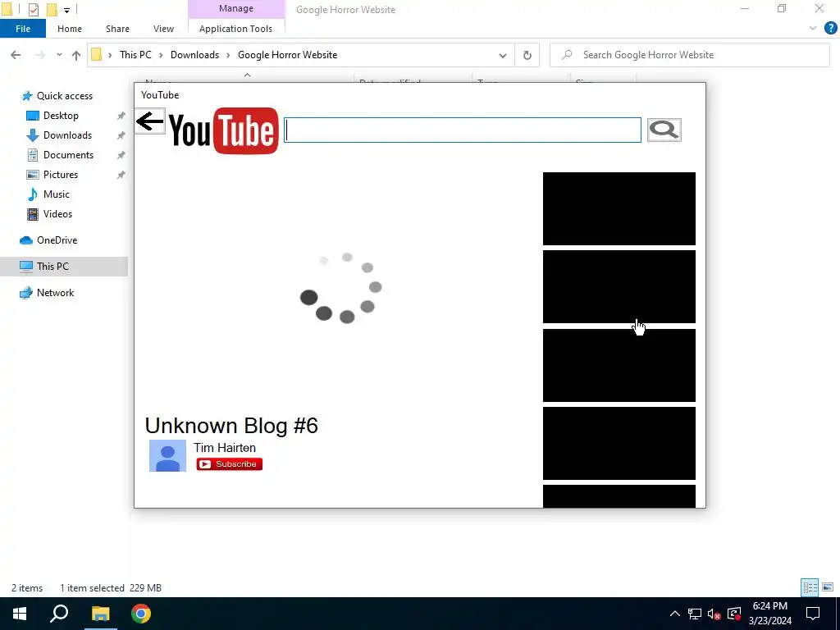Switch to the Share ribbon tab

[x=117, y=29]
